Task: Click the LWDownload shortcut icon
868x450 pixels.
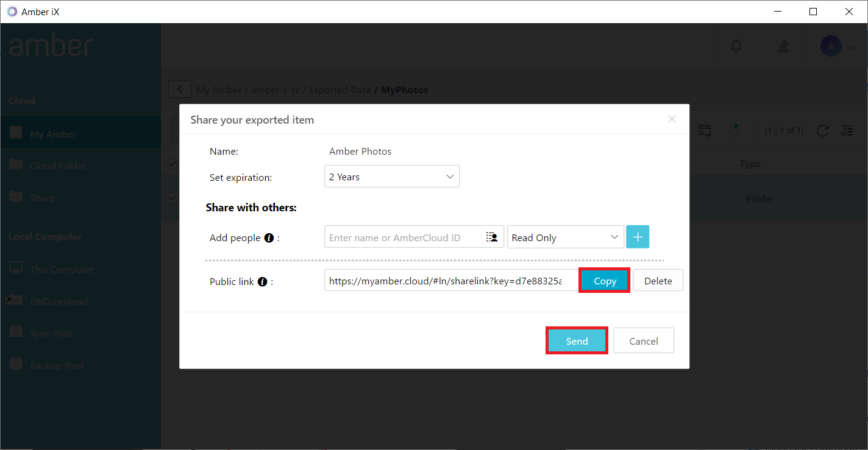Action: click(x=15, y=300)
